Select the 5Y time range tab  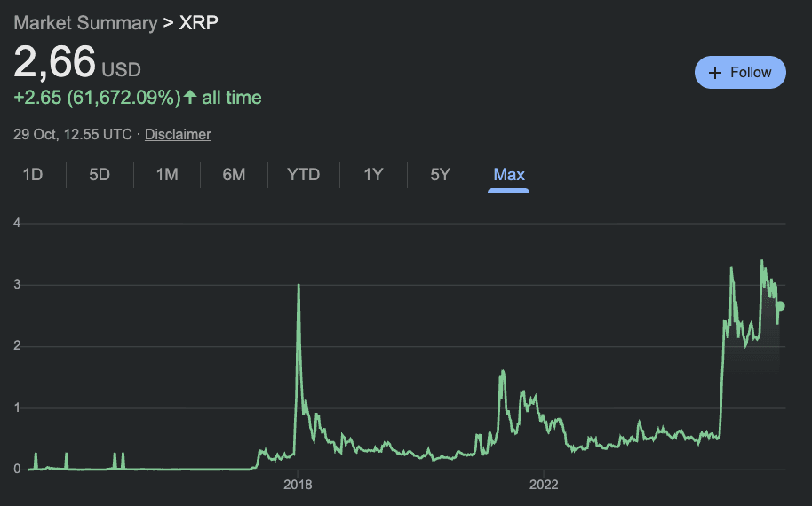tap(440, 175)
